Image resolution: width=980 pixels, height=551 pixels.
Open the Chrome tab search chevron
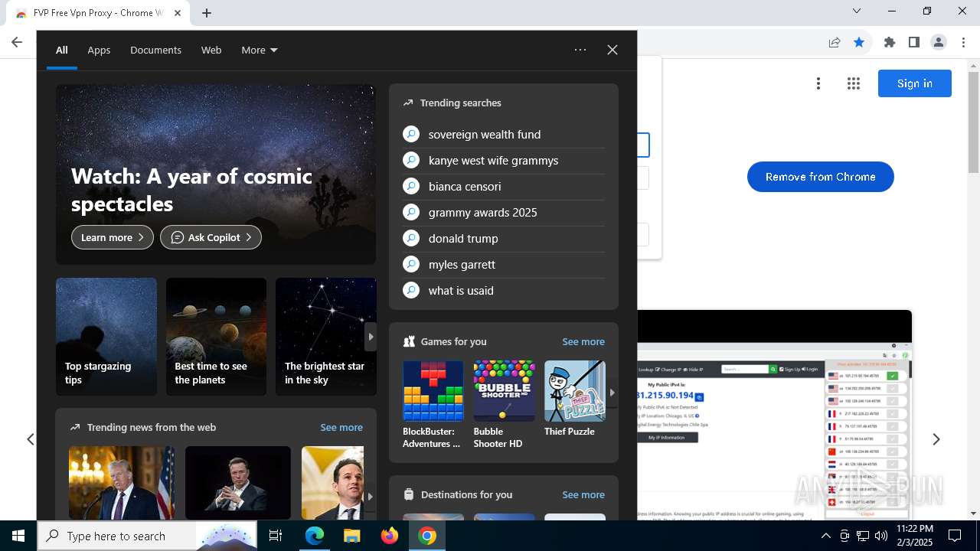coord(857,11)
